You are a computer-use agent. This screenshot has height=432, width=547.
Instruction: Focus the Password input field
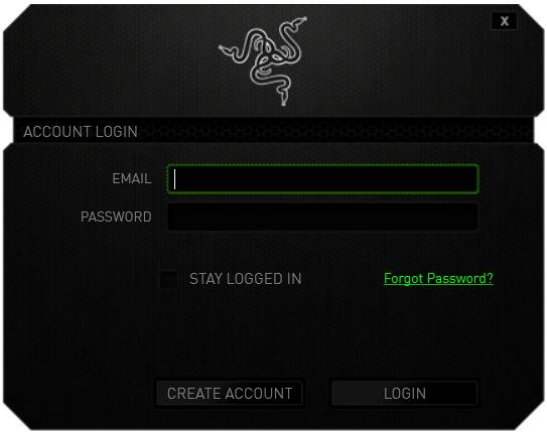pos(322,216)
